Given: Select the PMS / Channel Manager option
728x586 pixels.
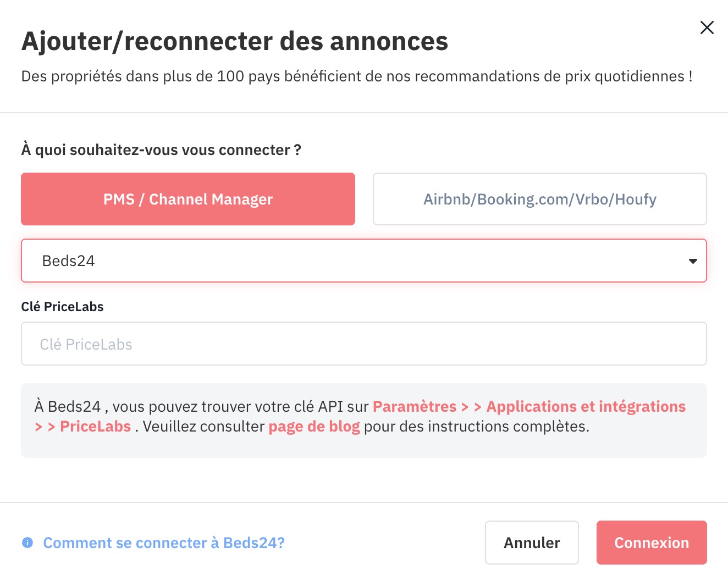Looking at the screenshot, I should (x=188, y=199).
